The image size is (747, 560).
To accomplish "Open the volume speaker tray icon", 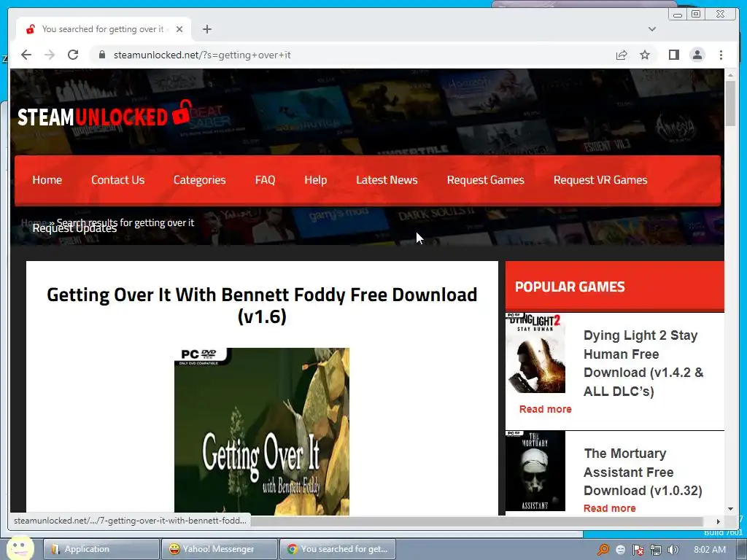I will tap(673, 550).
